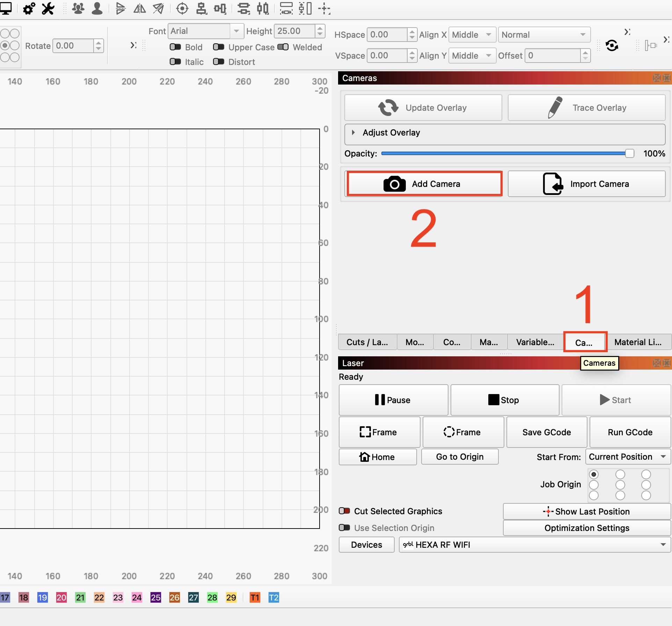Open the Normal text mode dropdown
This screenshot has width=672, height=626.
coord(544,35)
